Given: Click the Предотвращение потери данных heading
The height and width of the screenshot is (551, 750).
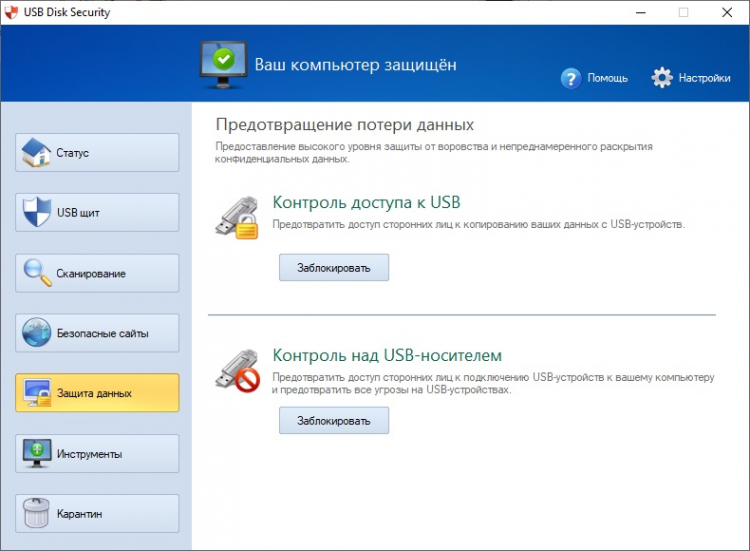Looking at the screenshot, I should 344,124.
